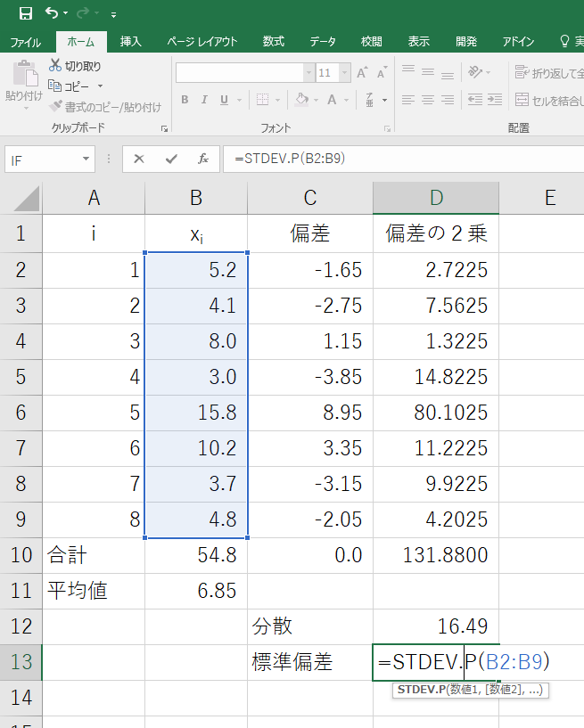
Task: Click cell showing total 131.8800
Action: coord(436,555)
